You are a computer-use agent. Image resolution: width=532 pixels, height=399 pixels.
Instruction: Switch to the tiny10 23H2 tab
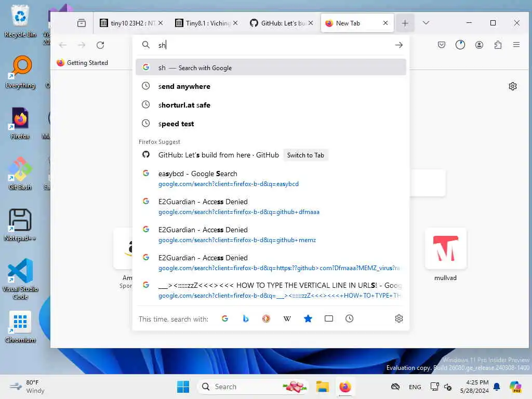tap(128, 23)
